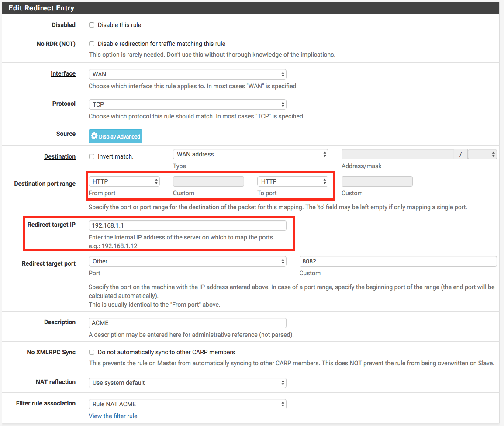
Task: Open the destination subnet mask dropdown
Action: tap(482, 154)
